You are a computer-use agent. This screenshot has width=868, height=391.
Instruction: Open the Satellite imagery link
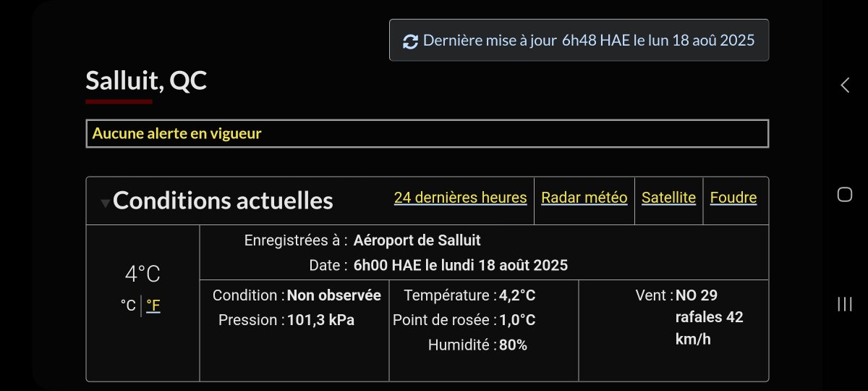668,198
